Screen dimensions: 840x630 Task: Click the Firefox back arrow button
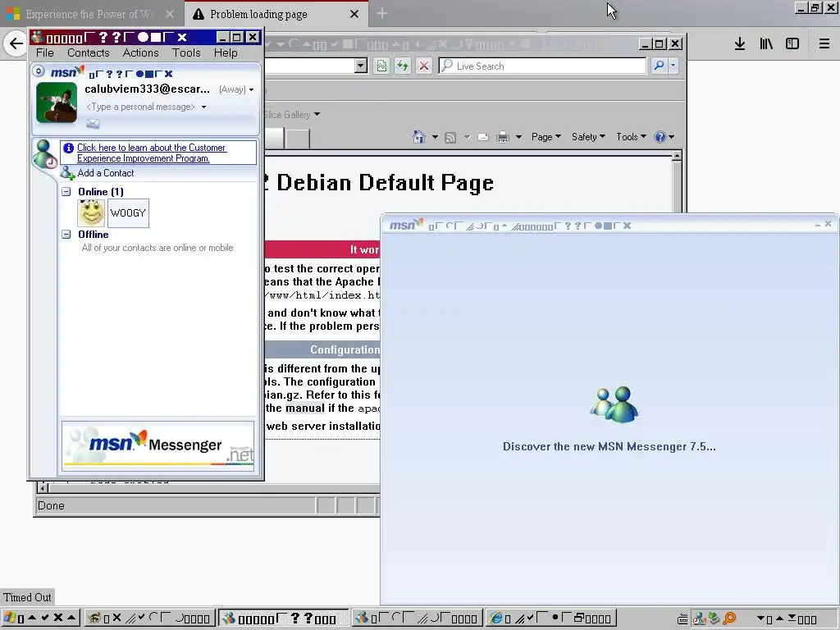16,43
